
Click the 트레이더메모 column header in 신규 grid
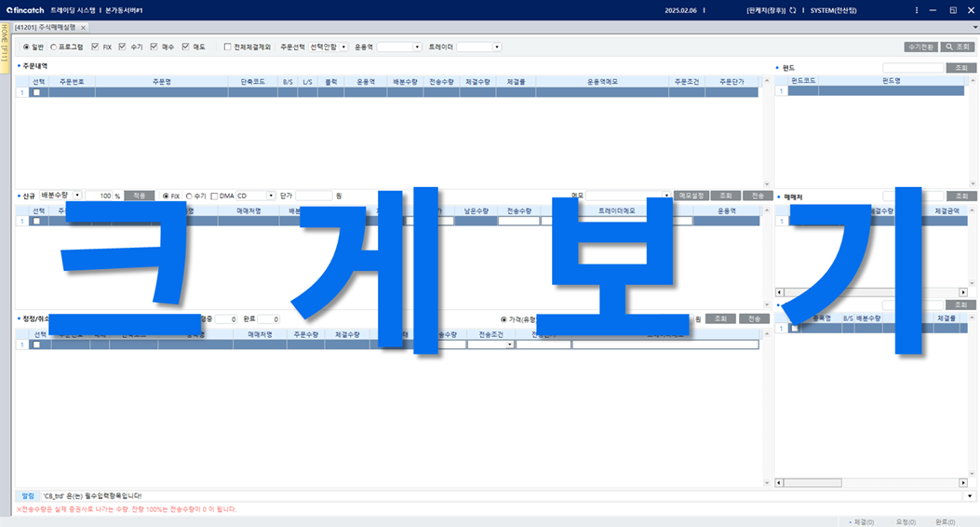coord(616,210)
